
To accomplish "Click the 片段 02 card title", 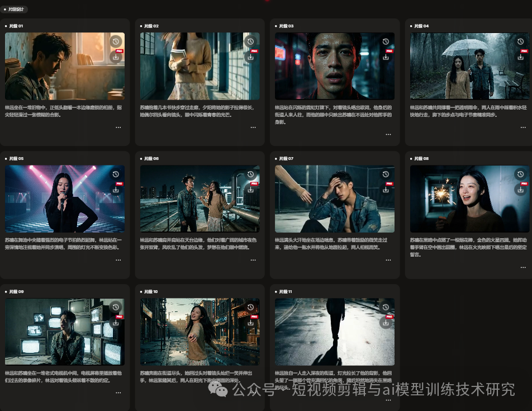I will [151, 26].
